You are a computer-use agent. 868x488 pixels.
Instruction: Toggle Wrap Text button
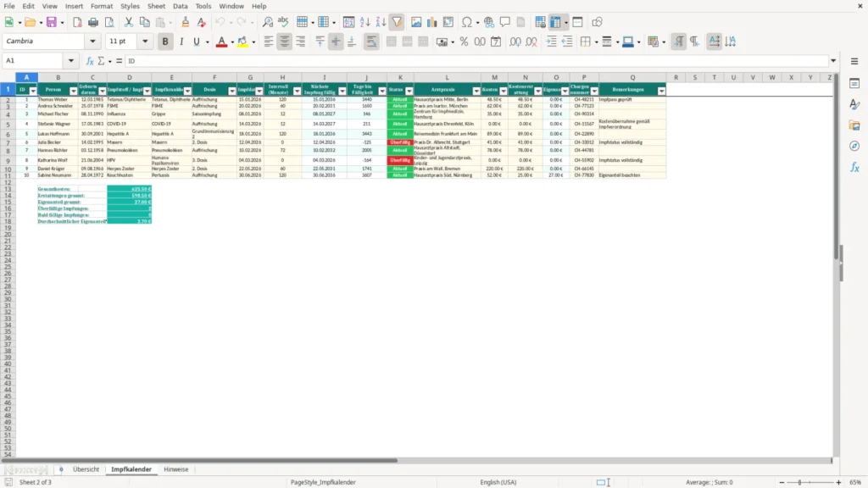coord(371,42)
